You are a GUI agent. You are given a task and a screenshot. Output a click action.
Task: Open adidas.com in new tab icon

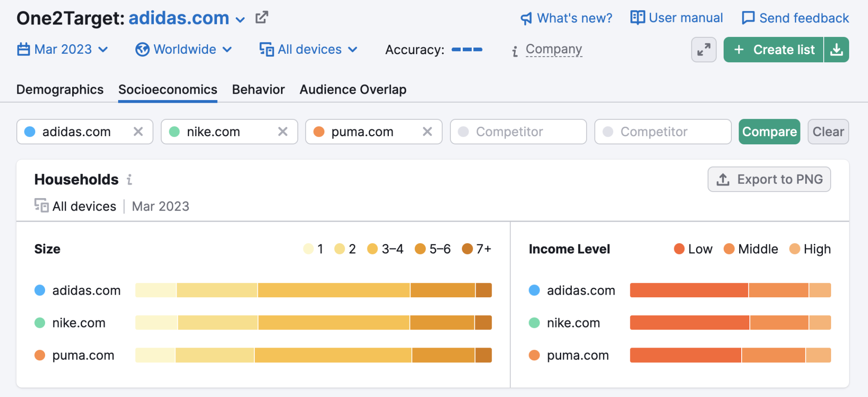pyautogui.click(x=261, y=18)
